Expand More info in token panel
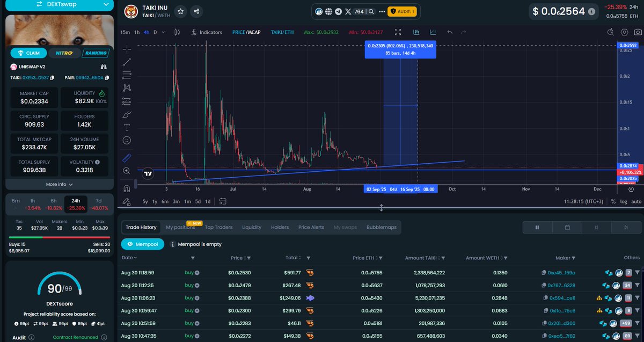The width and height of the screenshot is (644, 342). pyautogui.click(x=59, y=184)
